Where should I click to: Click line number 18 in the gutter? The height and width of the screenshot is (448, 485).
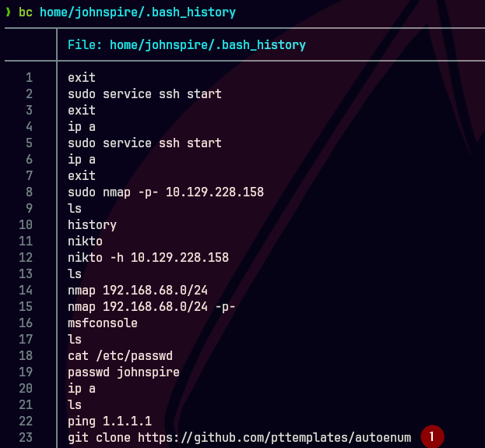26,356
